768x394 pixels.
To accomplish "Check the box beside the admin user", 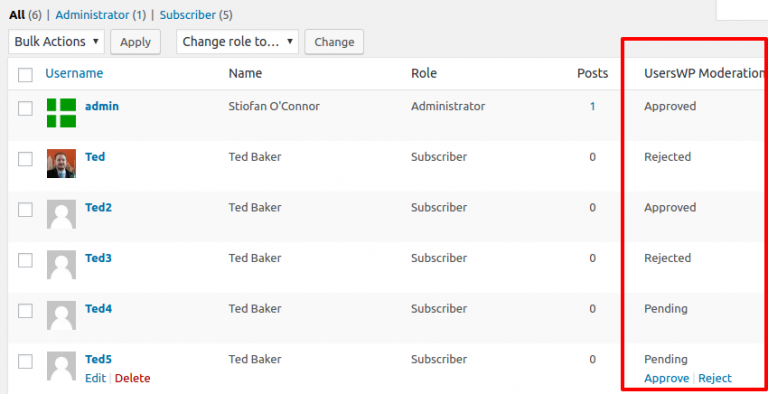I will [x=25, y=108].
